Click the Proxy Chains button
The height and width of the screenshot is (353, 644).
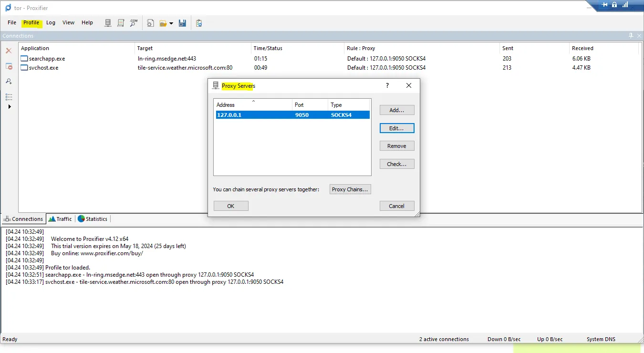pyautogui.click(x=350, y=189)
